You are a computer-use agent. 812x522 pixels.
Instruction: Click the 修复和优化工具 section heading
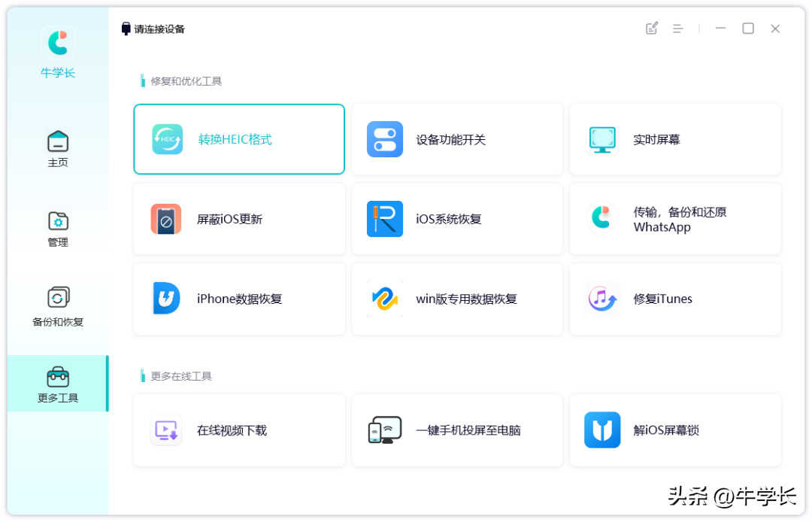click(186, 81)
